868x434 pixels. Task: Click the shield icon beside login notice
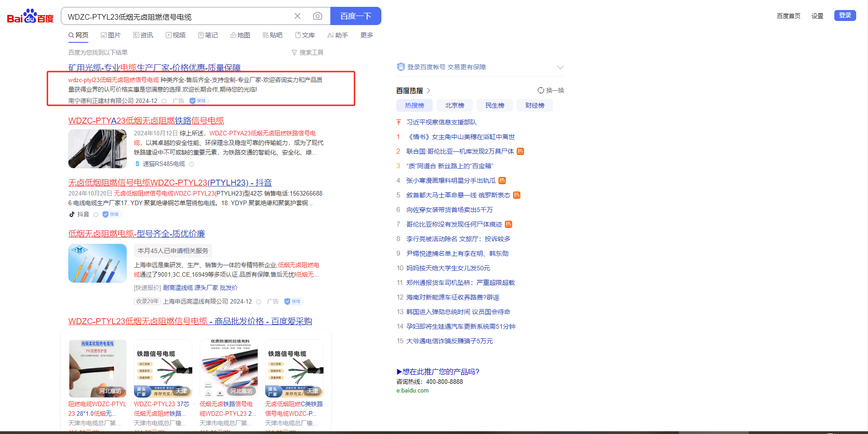pyautogui.click(x=401, y=67)
